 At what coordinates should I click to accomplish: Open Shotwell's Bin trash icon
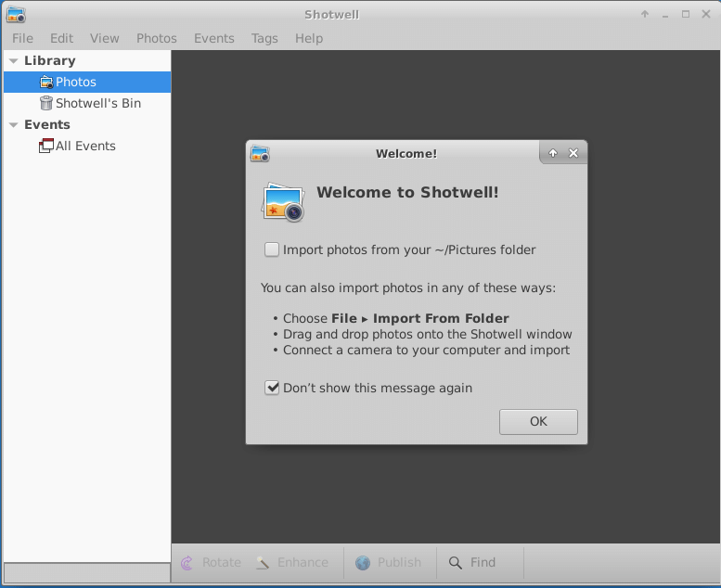[x=46, y=104]
